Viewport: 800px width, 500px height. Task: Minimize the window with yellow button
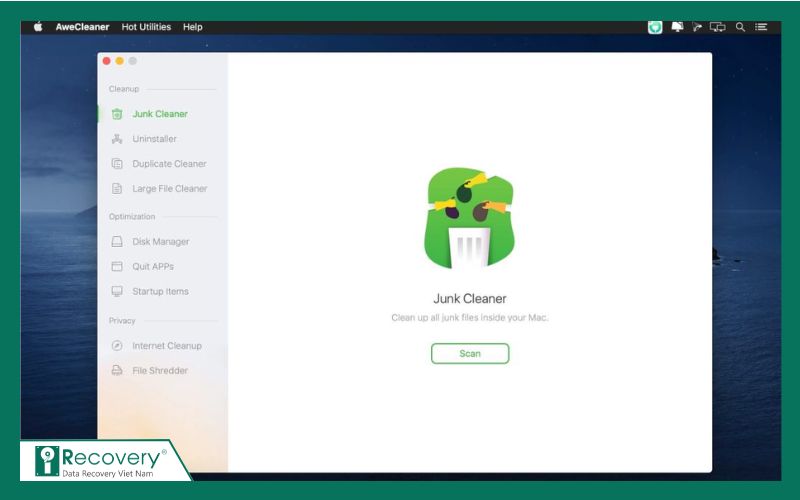(119, 61)
